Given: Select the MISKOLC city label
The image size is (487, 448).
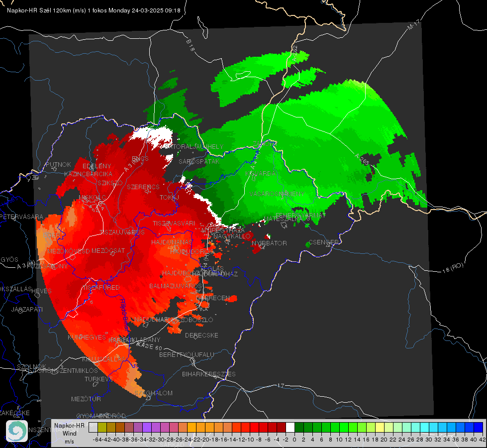Looking at the screenshot, I should [92, 198].
